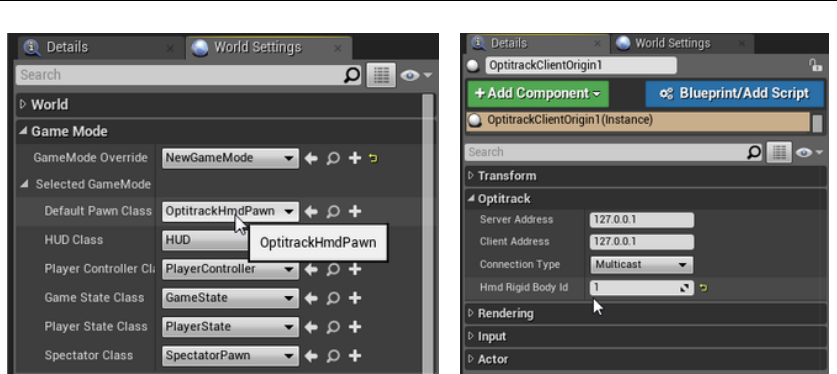Click the Blueprint/Add Script button
837x374 pixels.
pyautogui.click(x=735, y=93)
